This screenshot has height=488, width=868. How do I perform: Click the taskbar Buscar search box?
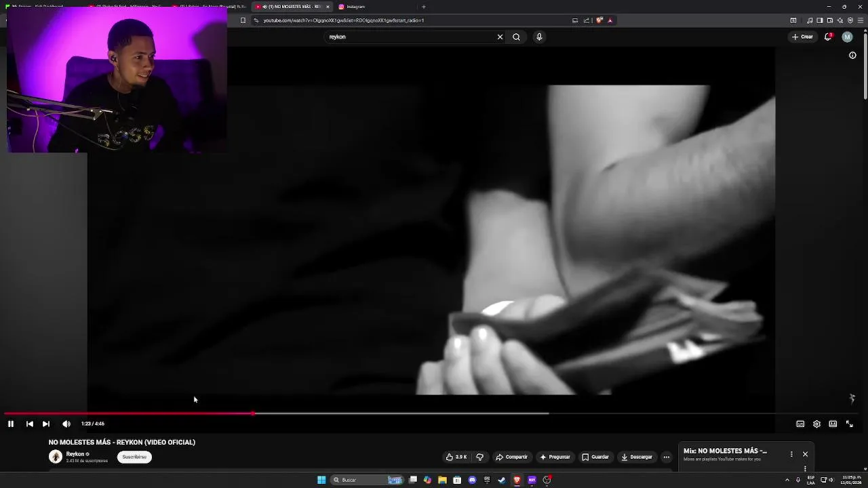368,480
